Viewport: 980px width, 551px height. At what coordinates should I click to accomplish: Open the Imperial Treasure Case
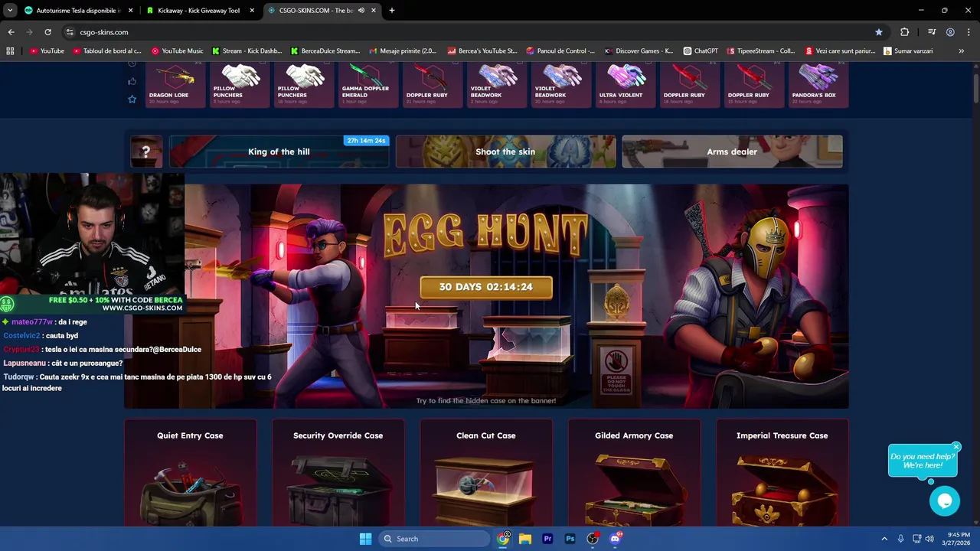tap(782, 473)
